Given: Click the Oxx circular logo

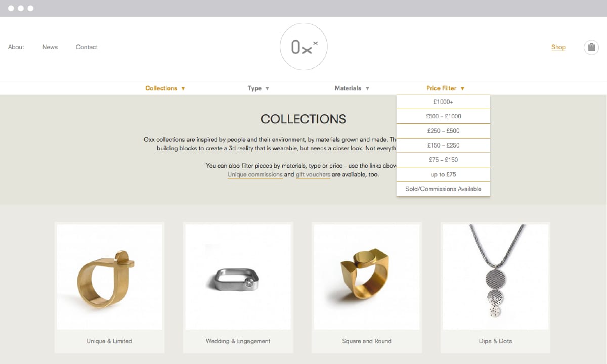Looking at the screenshot, I should 303,47.
